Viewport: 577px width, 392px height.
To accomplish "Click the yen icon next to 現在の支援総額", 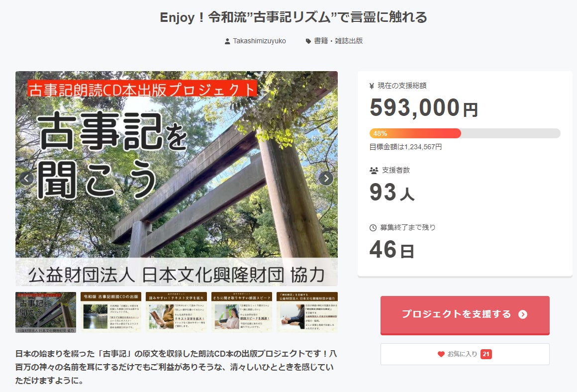I will [372, 86].
